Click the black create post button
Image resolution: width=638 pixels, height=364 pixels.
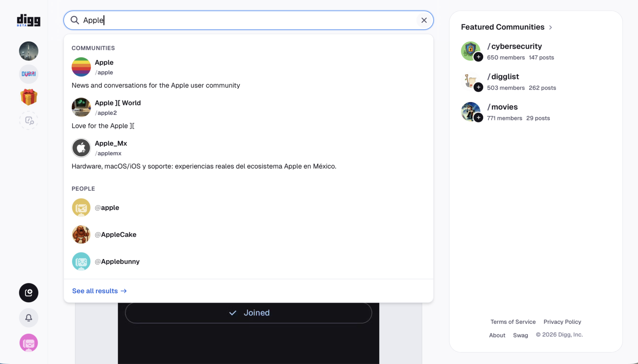coord(29,293)
